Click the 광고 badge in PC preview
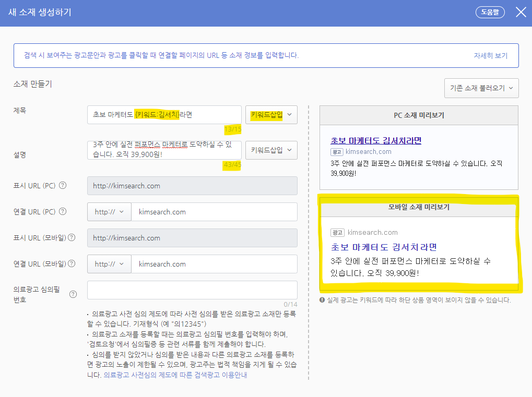Image resolution: width=532 pixels, height=397 pixels. [337, 152]
